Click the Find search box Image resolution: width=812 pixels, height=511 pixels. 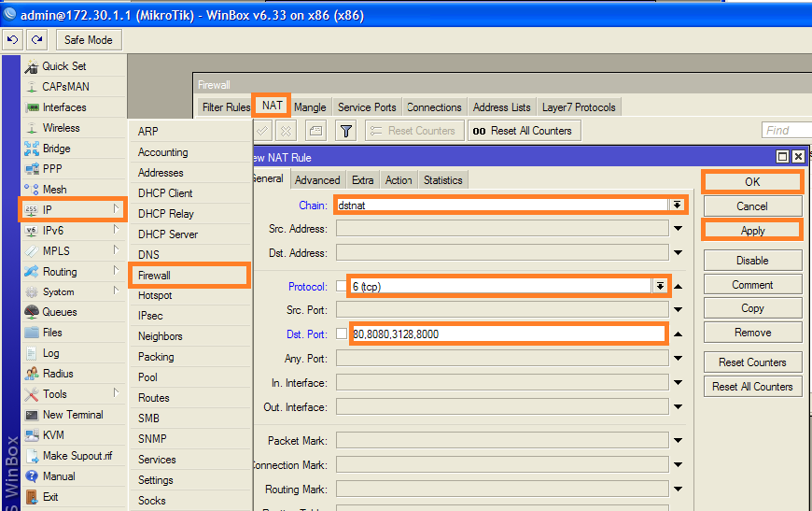click(x=787, y=130)
